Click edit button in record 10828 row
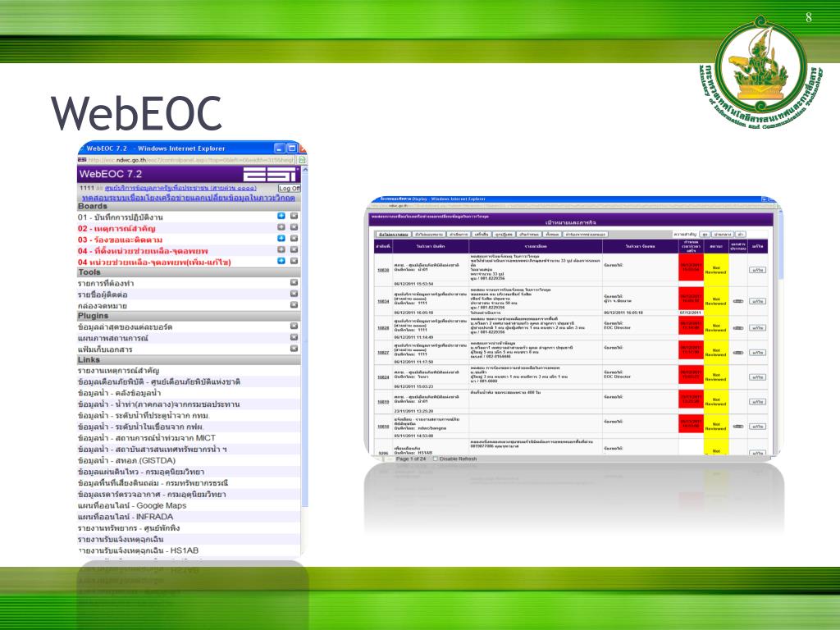This screenshot has width=840, height=630. 757,328
